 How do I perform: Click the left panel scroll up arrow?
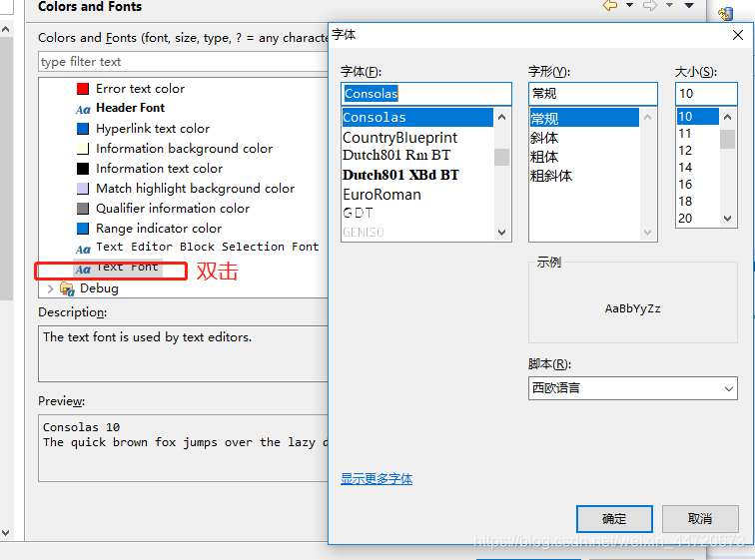click(x=6, y=29)
